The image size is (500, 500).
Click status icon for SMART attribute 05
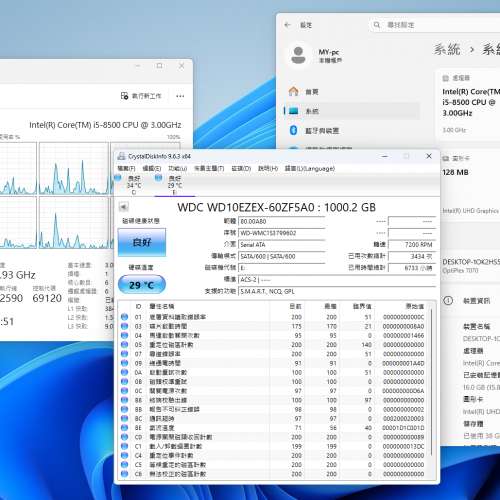124,344
